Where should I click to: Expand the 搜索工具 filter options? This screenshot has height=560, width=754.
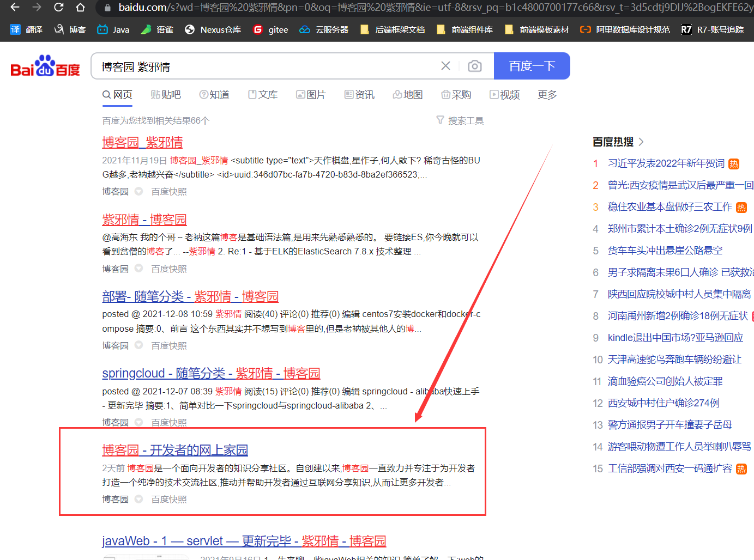pyautogui.click(x=460, y=120)
